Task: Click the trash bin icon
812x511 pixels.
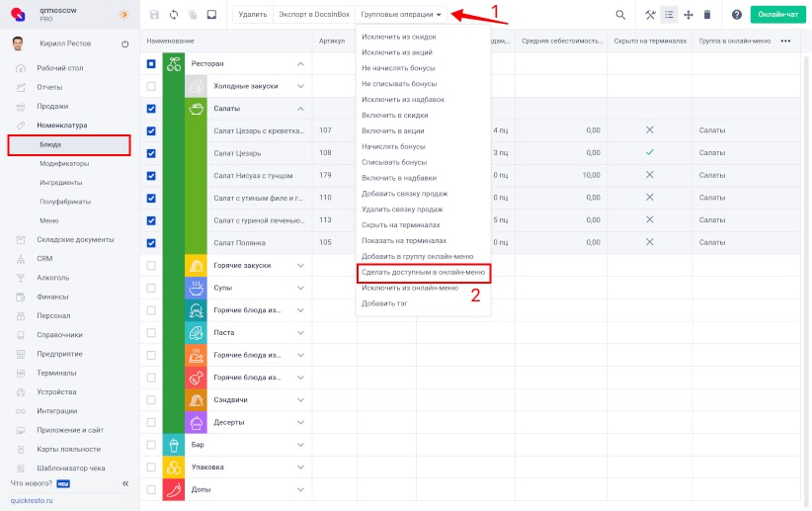Action: tap(707, 15)
